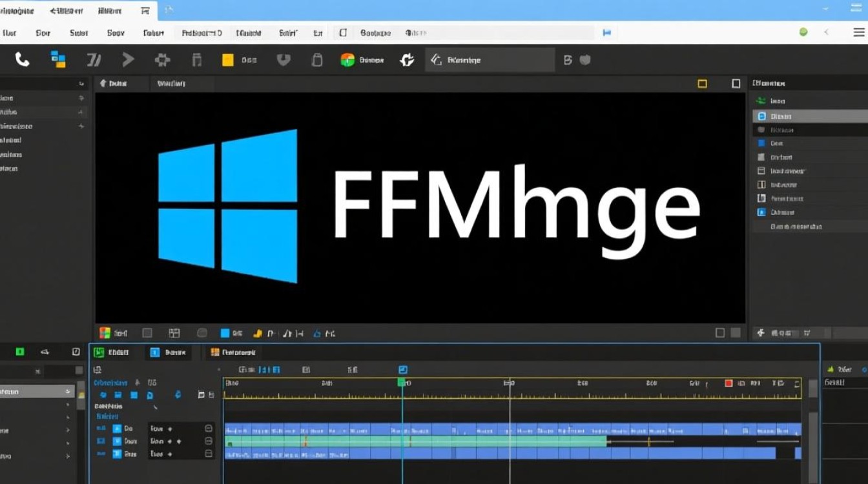Open the green arrow playback tool

tap(128, 59)
